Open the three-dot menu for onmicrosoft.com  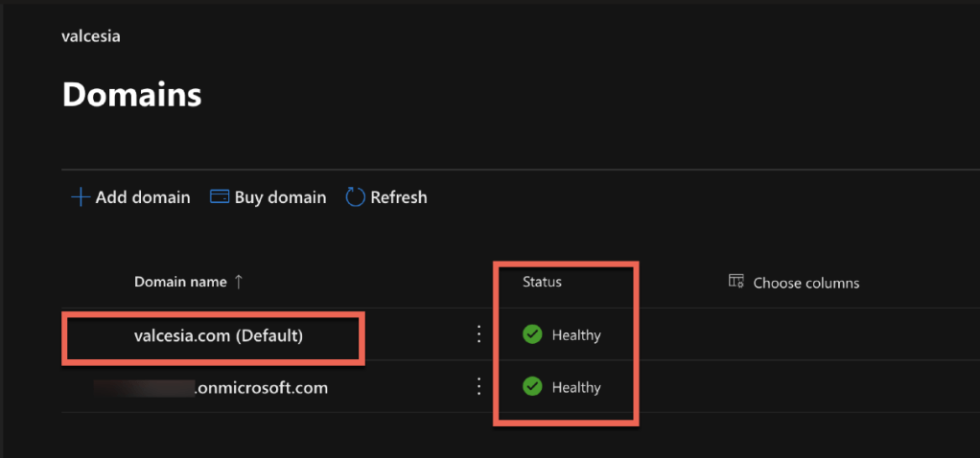(478, 387)
